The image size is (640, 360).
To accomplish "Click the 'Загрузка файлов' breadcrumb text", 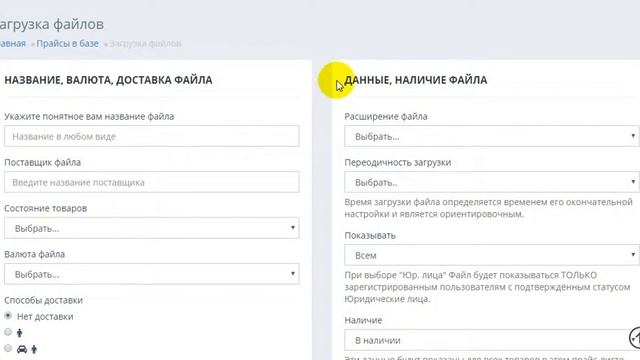I will pyautogui.click(x=145, y=44).
